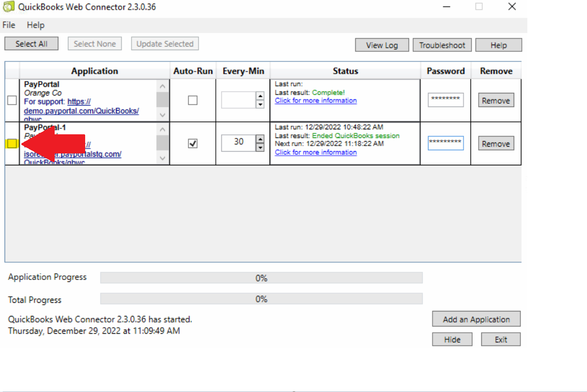
Task: Check the yellow PayPortal-1 selection checkbox
Action: click(x=12, y=143)
